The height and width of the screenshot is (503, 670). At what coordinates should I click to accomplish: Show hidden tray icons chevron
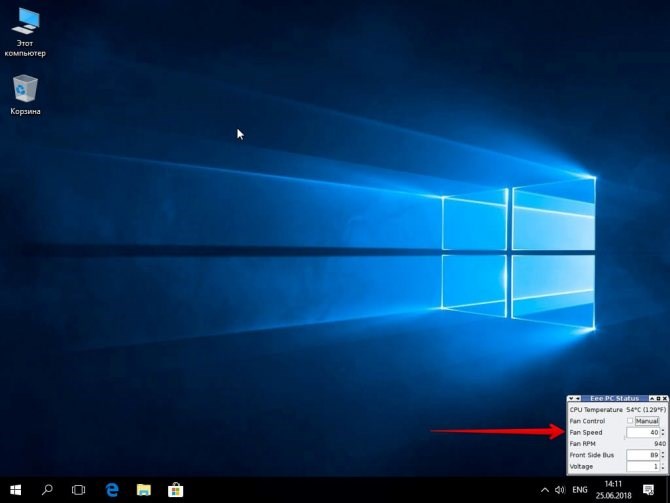(x=545, y=490)
